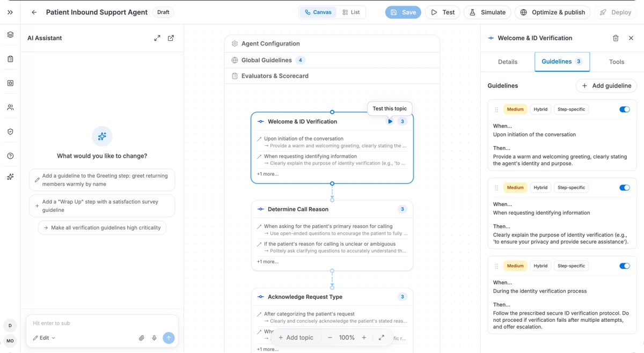Click the count badge 3 on Determine Call Reason
The height and width of the screenshot is (353, 644).
402,209
